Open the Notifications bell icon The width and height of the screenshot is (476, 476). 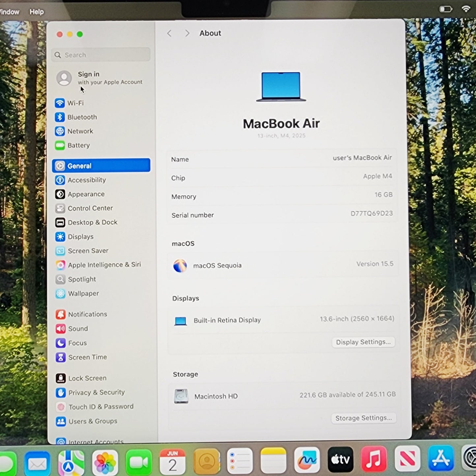tap(61, 314)
